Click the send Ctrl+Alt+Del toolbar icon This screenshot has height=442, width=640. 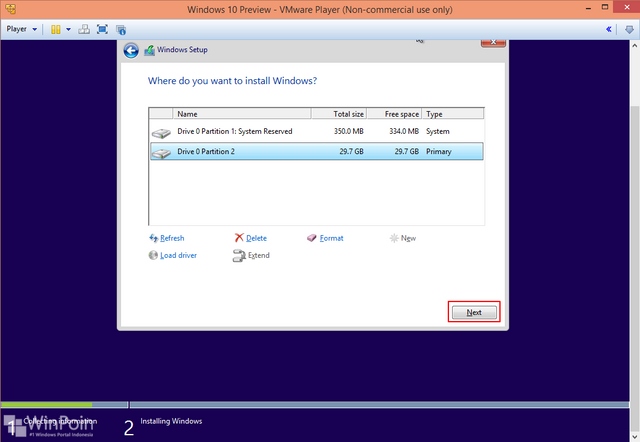pyautogui.click(x=84, y=29)
